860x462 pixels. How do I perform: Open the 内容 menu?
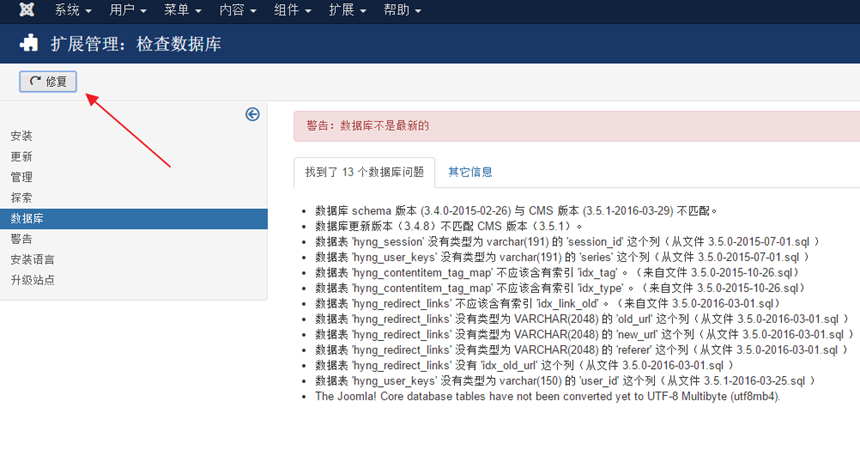[x=237, y=10]
